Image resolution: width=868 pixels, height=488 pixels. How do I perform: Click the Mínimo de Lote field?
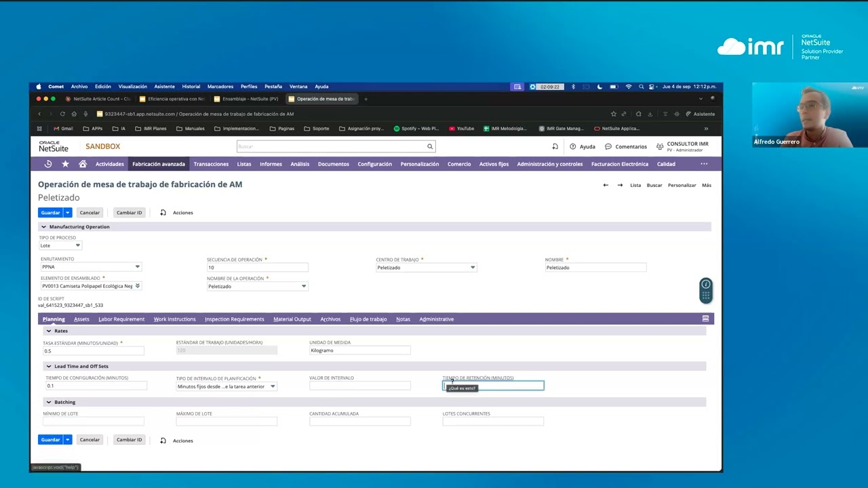tap(94, 422)
